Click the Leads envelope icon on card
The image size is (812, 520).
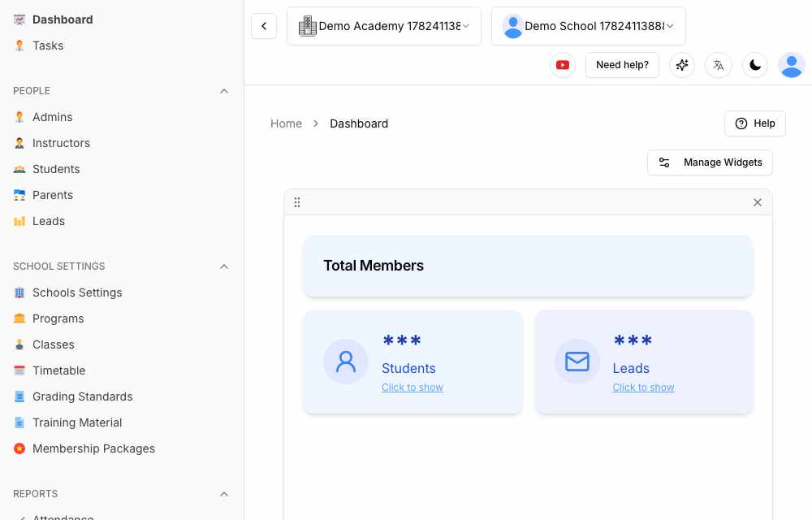tap(577, 362)
